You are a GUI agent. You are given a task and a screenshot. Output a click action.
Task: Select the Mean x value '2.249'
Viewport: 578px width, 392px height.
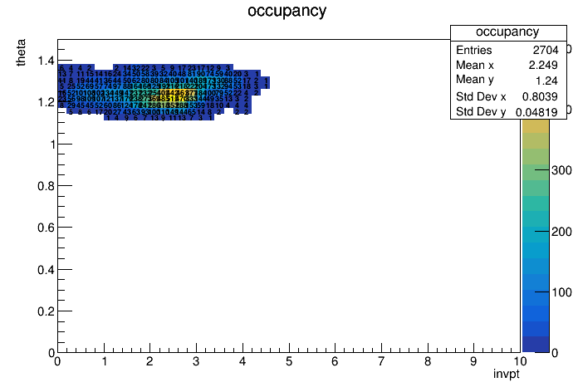point(543,66)
